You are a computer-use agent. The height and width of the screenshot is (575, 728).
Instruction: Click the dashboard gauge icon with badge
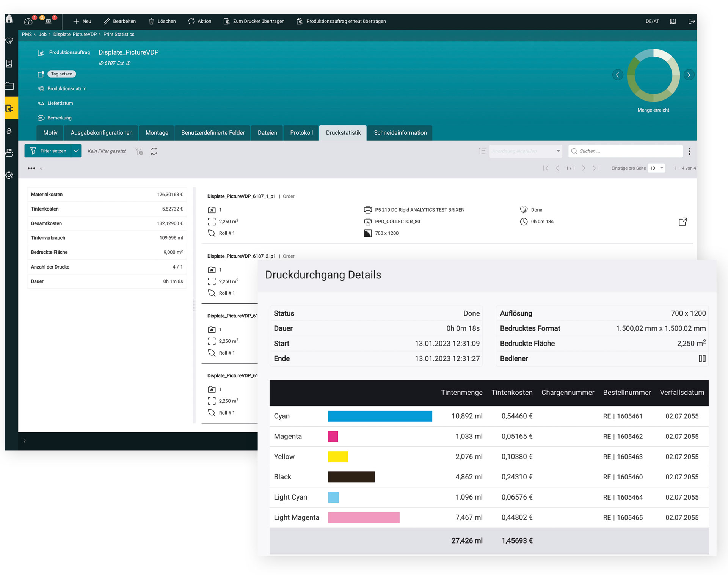28,21
